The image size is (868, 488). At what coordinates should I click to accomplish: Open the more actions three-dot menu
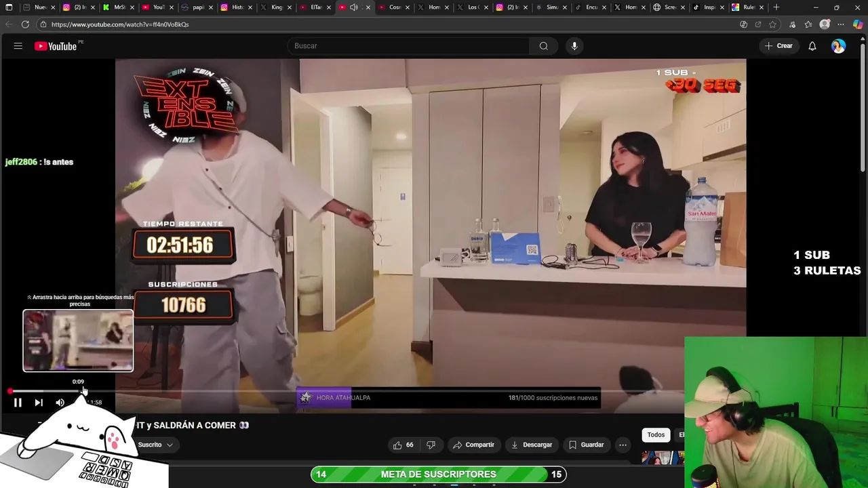(623, 445)
